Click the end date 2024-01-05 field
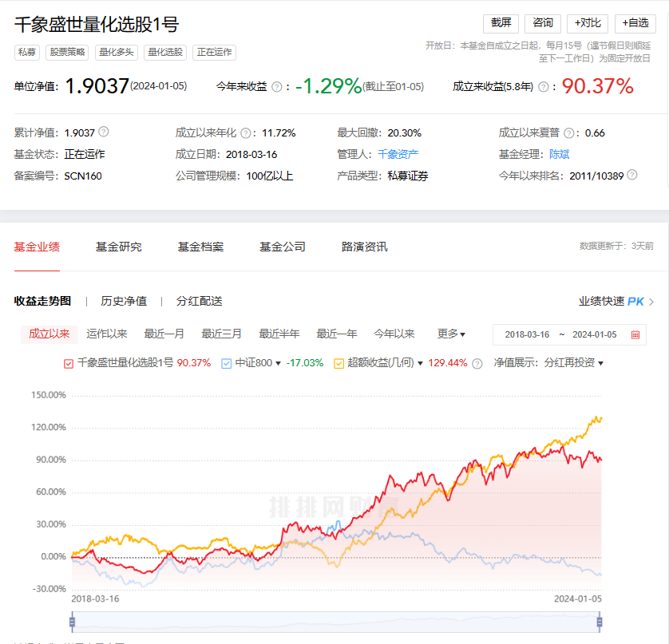The height and width of the screenshot is (644, 669). click(x=594, y=335)
